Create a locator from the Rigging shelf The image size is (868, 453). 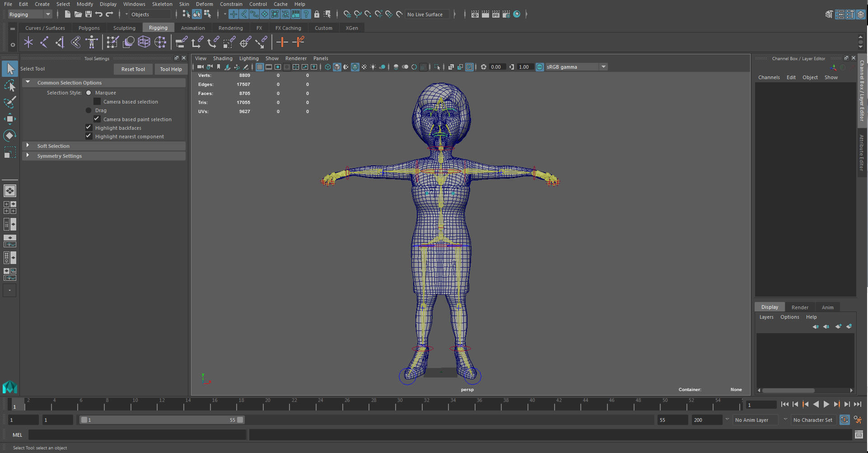pyautogui.click(x=28, y=42)
